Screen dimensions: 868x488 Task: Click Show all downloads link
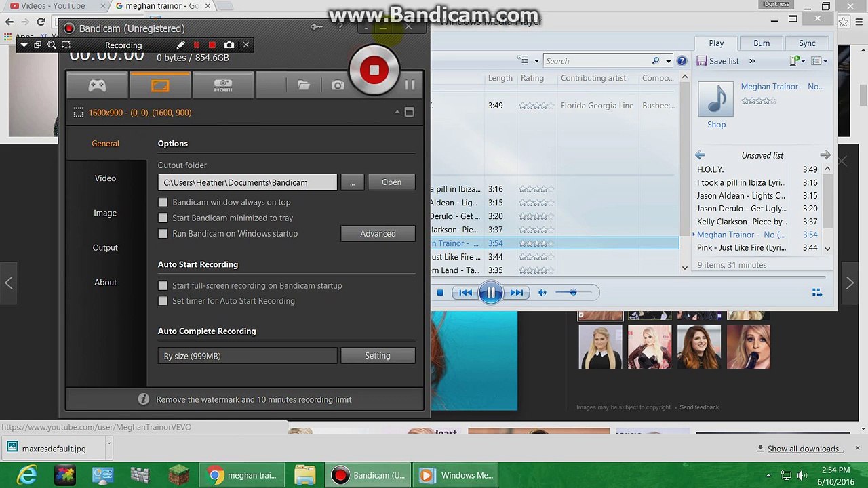point(806,449)
